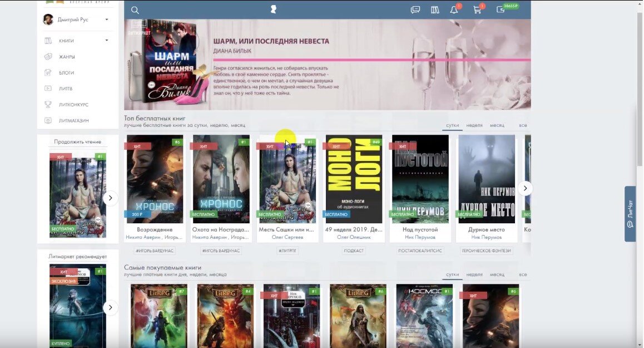
Task: Select неделя tab in Топ бесплатных книг
Action: click(x=474, y=125)
